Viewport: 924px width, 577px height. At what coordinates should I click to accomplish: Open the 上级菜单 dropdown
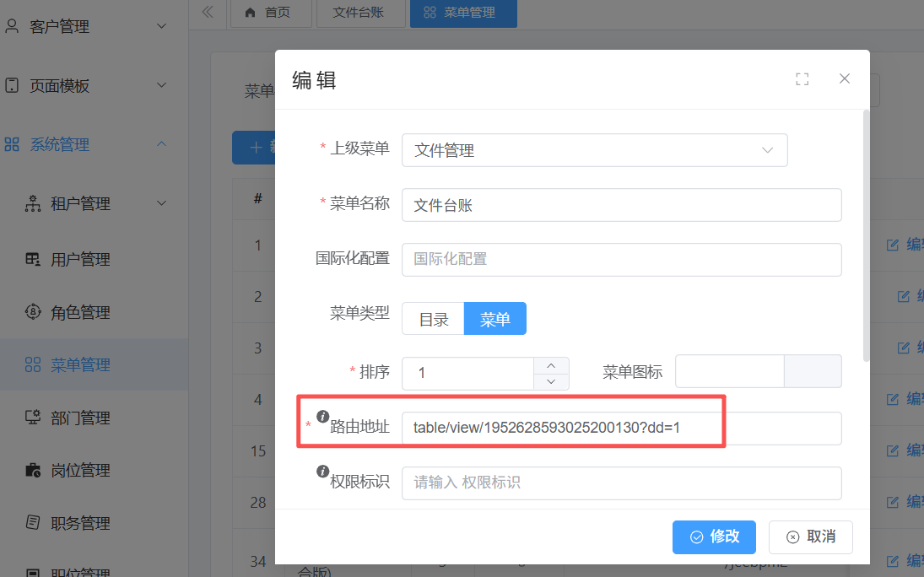coord(594,150)
